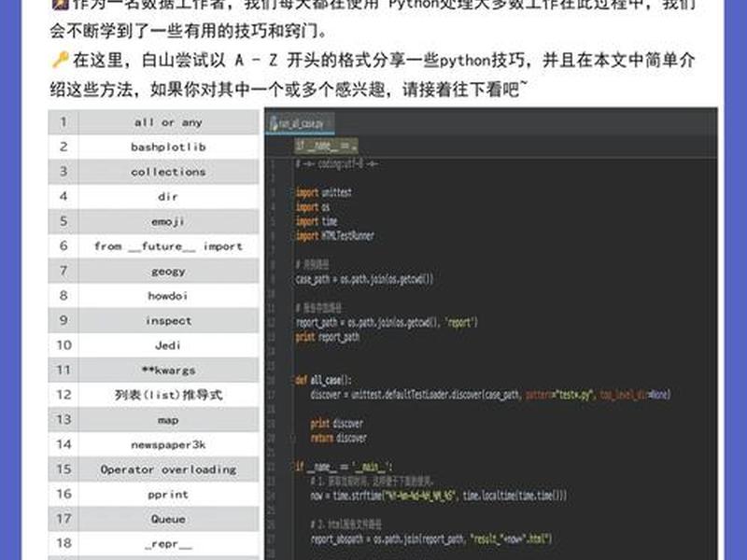
Task: Click row number 10 in the table
Action: 63,345
